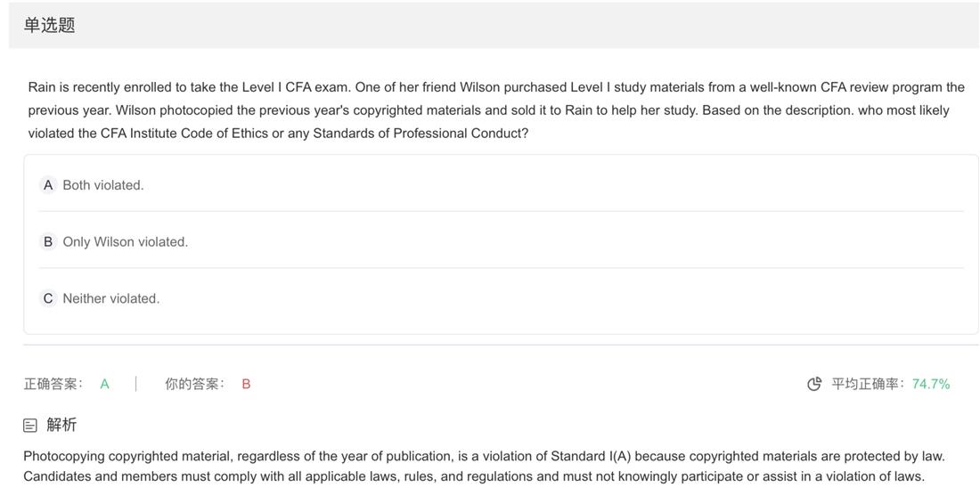Select option A radio circle
Screen dimensions: 980x504
[x=48, y=185]
